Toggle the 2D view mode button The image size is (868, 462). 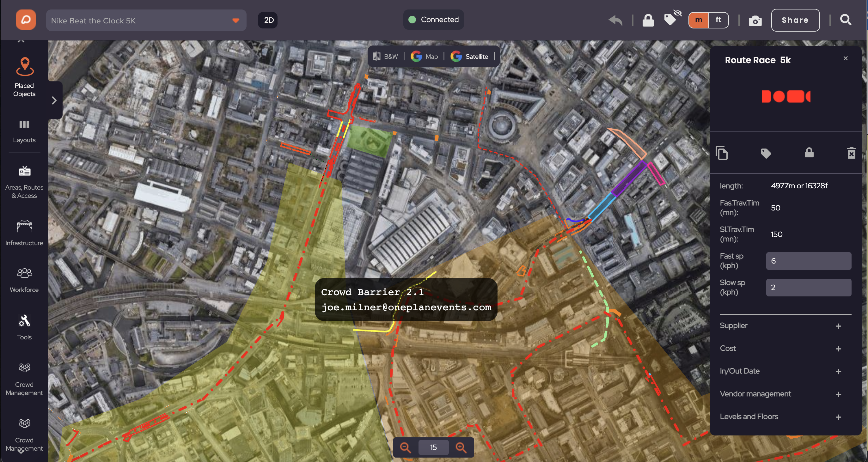click(x=268, y=20)
